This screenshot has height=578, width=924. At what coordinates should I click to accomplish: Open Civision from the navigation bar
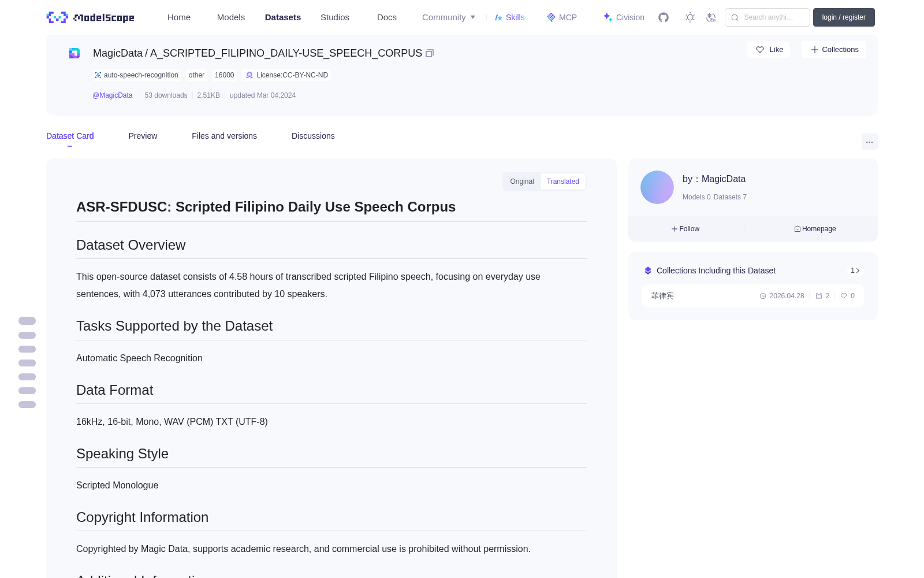tap(624, 17)
